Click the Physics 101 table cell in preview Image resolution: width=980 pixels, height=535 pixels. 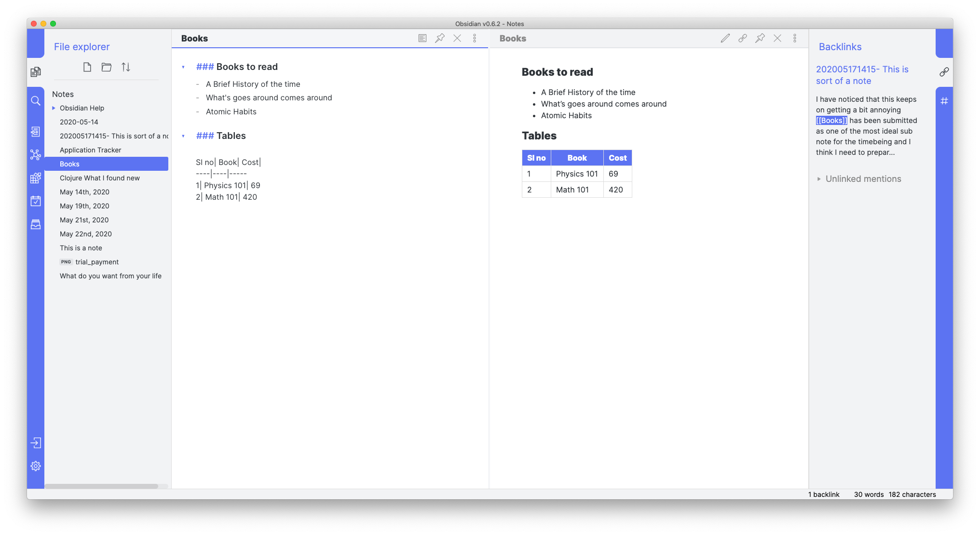tap(577, 174)
